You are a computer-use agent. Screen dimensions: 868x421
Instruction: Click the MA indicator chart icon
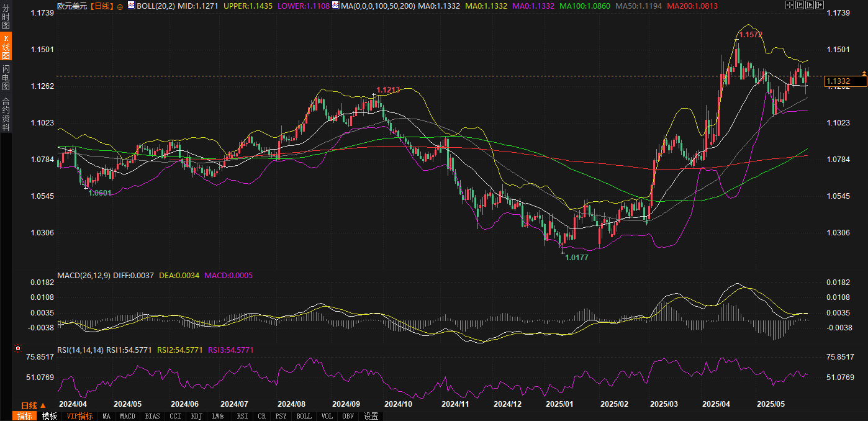point(335,6)
